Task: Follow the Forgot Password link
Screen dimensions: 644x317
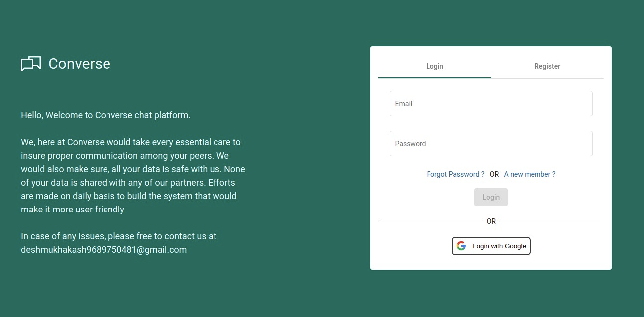Action: 455,174
